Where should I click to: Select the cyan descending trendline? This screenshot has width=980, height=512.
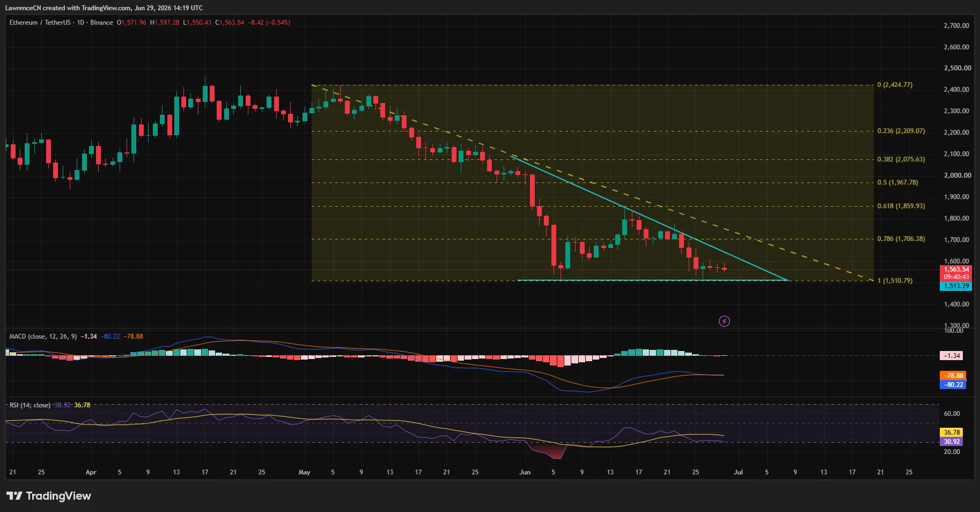pyautogui.click(x=649, y=218)
